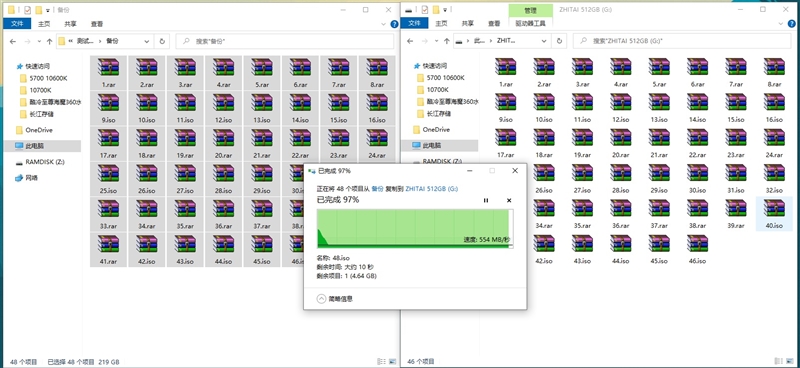Select 5.rar in the 备份 window
This screenshot has width=800, height=368.
(262, 72)
